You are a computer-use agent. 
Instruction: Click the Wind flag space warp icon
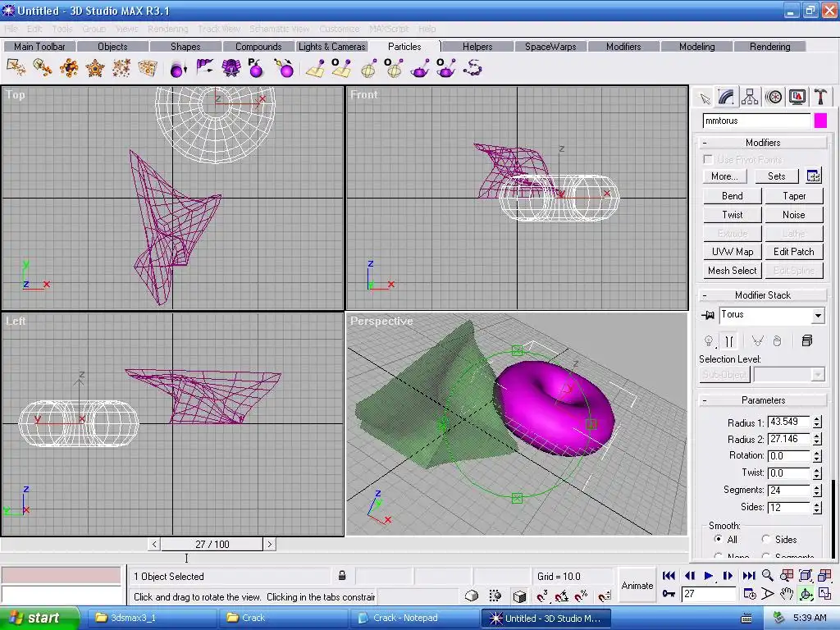coord(204,67)
